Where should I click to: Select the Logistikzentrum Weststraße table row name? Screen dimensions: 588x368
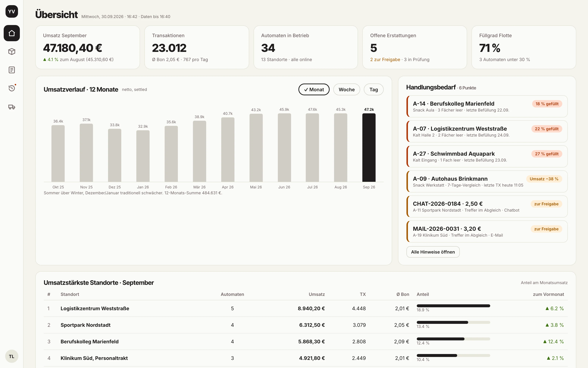[x=95, y=308]
